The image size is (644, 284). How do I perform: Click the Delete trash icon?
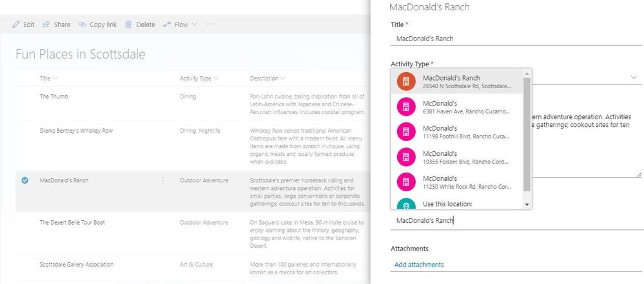click(128, 24)
